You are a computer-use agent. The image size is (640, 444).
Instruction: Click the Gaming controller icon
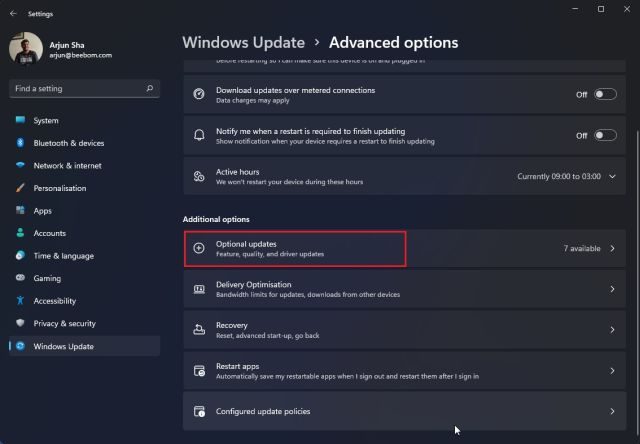20,278
